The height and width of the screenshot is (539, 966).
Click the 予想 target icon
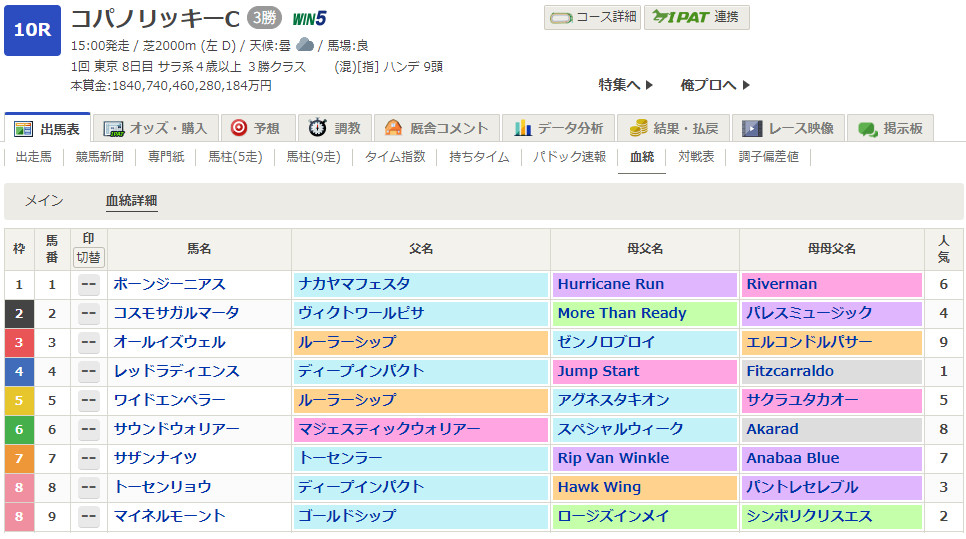[238, 128]
